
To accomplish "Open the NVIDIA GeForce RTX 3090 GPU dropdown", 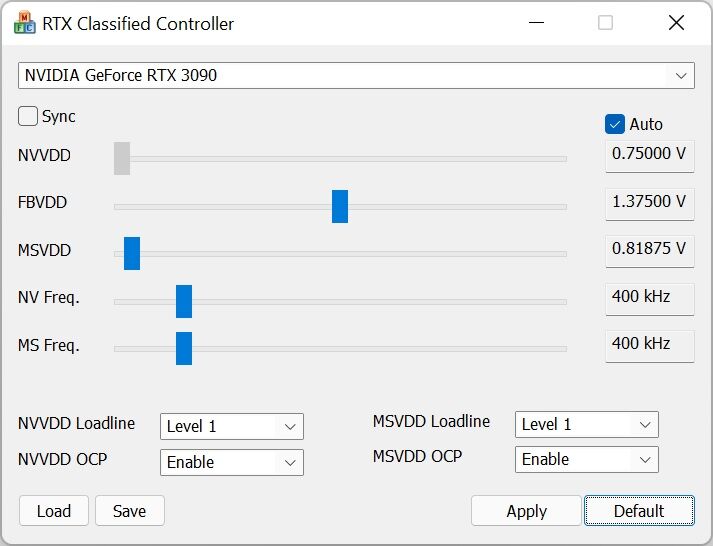I will 356,75.
